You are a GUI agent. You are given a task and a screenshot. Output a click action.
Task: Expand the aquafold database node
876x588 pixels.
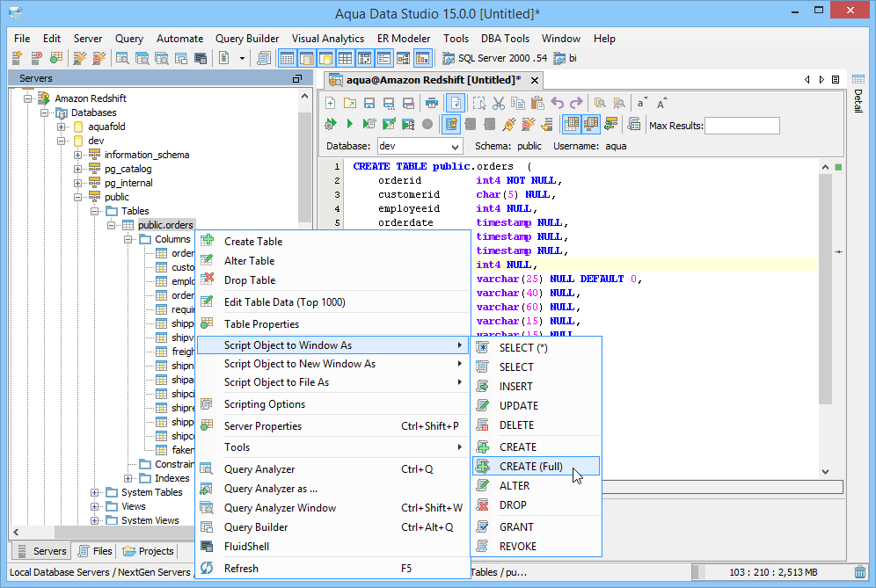(x=61, y=127)
